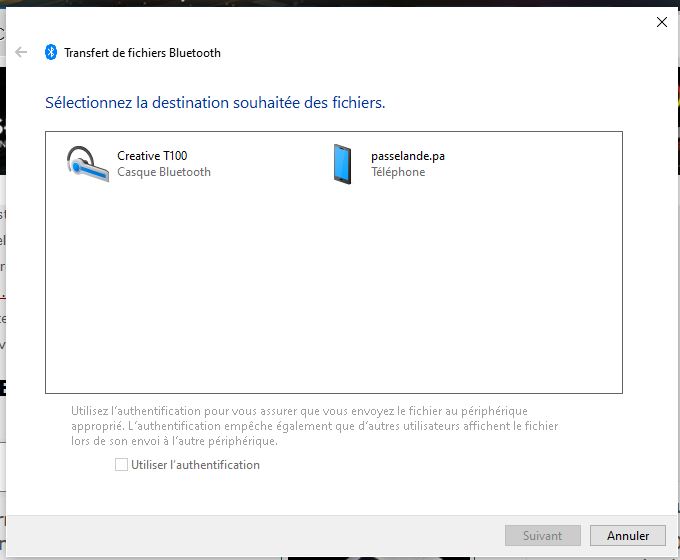680x560 pixels.
Task: Click the authentication description paragraph
Action: pyautogui.click(x=314, y=426)
